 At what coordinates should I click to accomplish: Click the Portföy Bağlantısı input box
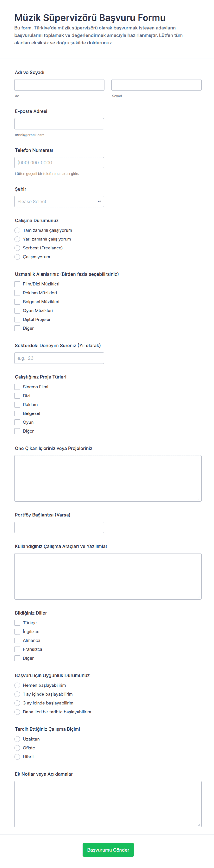pyautogui.click(x=59, y=527)
